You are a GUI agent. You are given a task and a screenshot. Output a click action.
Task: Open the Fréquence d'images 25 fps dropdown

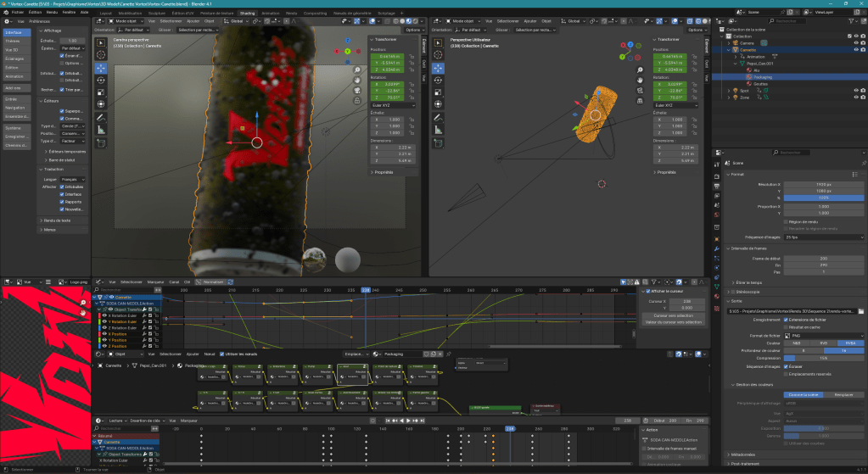tap(824, 237)
